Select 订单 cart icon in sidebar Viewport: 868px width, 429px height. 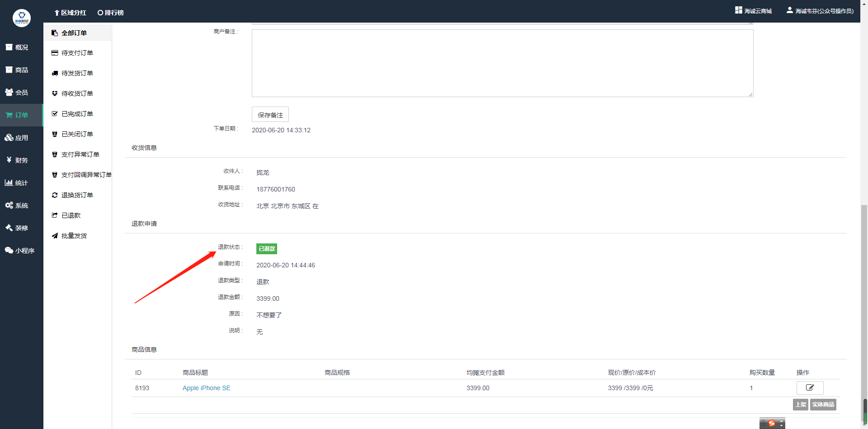pyautogui.click(x=9, y=115)
